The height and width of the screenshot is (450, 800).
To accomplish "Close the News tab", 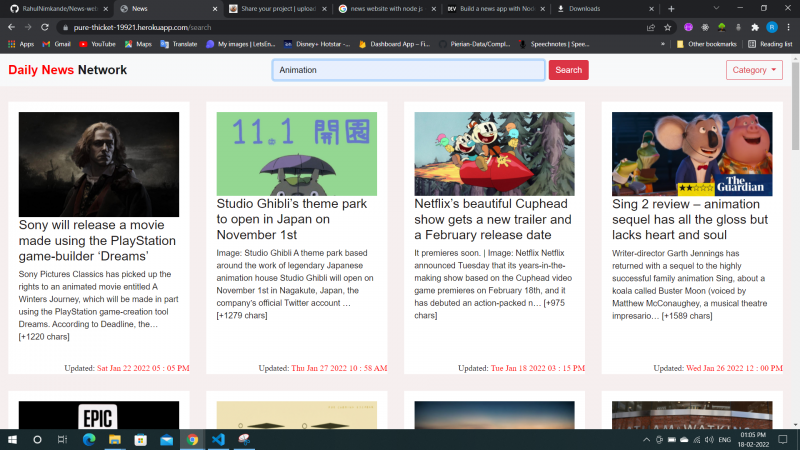I will tap(215, 9).
